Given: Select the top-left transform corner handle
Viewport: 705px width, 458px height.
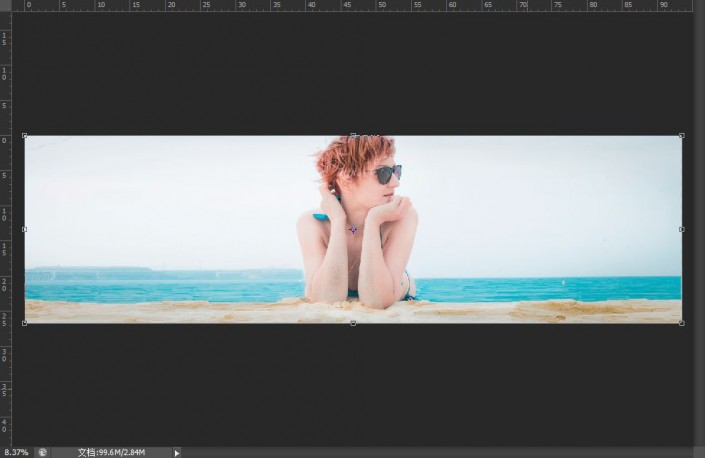Looking at the screenshot, I should 25,135.
